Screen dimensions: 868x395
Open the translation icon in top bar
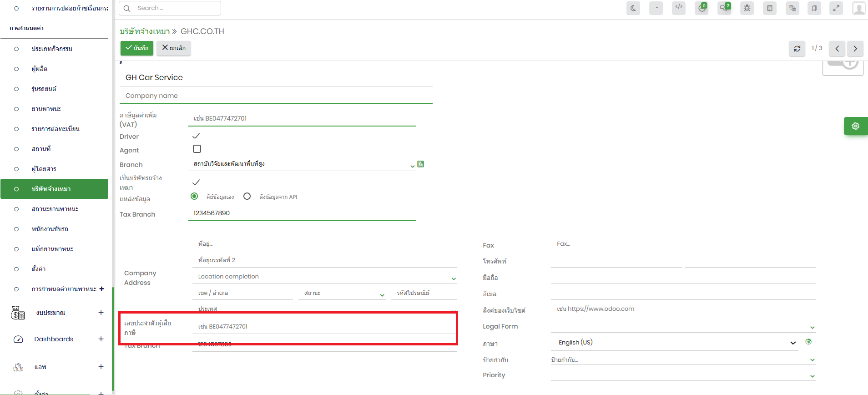(x=792, y=8)
